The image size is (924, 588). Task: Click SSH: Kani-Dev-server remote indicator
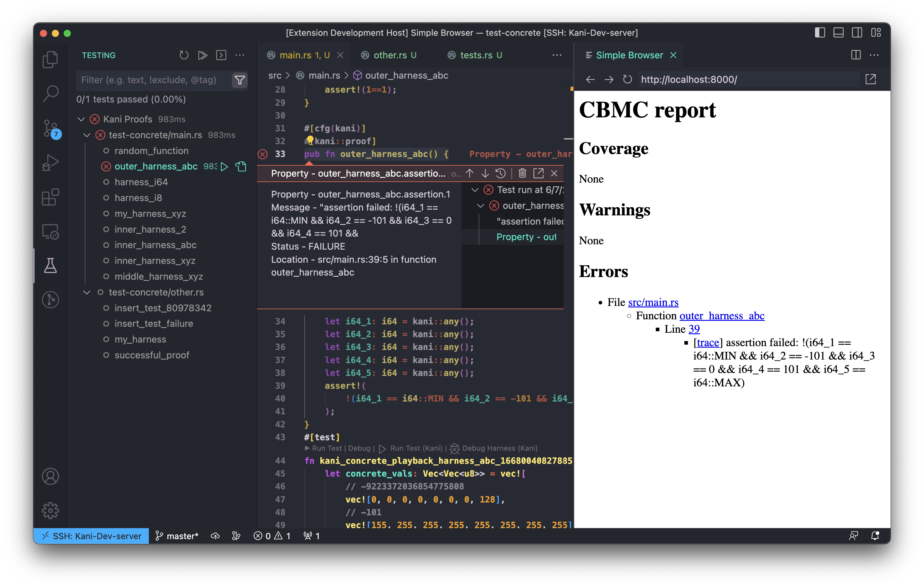(x=91, y=536)
